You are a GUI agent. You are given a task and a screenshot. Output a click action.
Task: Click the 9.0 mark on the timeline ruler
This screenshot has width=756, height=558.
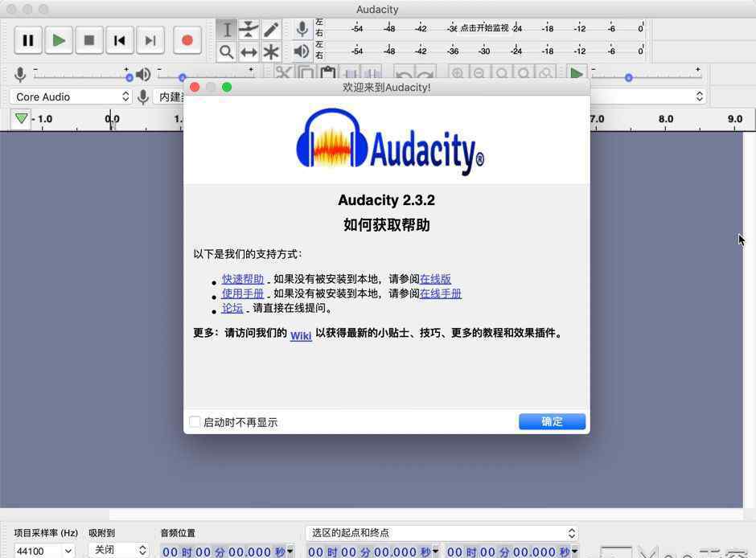point(735,118)
